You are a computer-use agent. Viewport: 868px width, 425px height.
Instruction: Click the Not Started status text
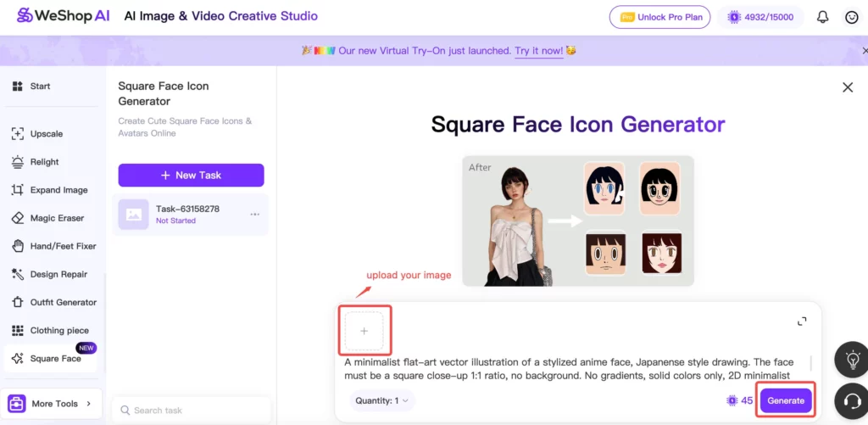[x=175, y=221]
